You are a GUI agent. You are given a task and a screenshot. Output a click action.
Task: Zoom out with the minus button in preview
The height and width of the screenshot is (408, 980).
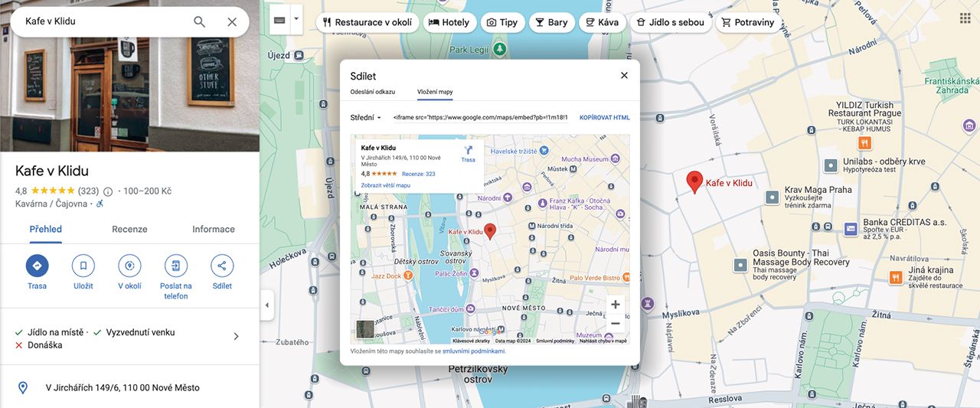[615, 324]
